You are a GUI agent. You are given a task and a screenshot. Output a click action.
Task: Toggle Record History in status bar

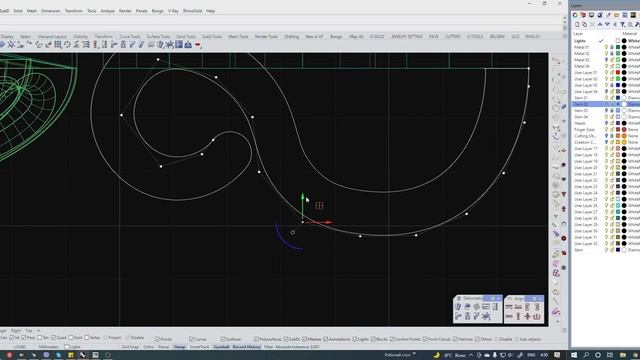(247, 347)
